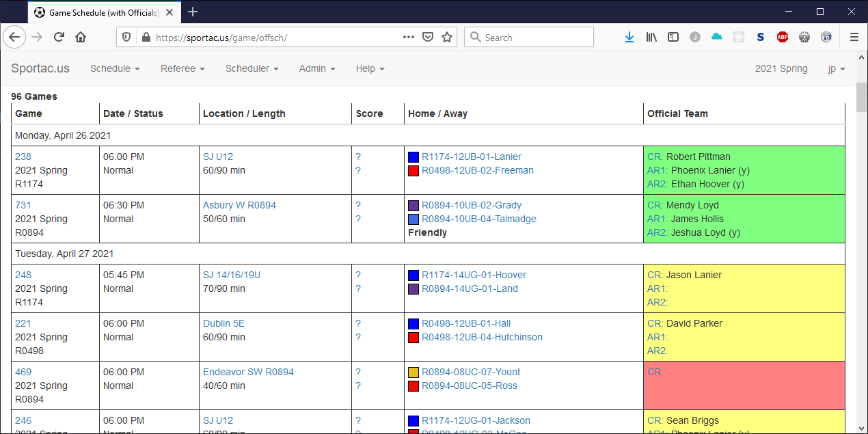Image resolution: width=868 pixels, height=434 pixels.
Task: Open the browser home page
Action: 81,38
